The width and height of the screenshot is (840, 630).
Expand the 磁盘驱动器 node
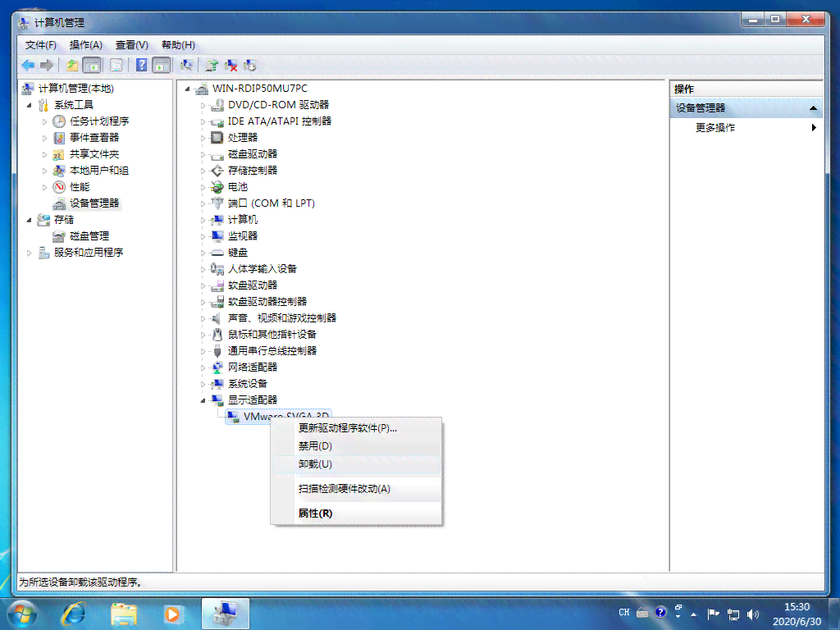pyautogui.click(x=203, y=155)
